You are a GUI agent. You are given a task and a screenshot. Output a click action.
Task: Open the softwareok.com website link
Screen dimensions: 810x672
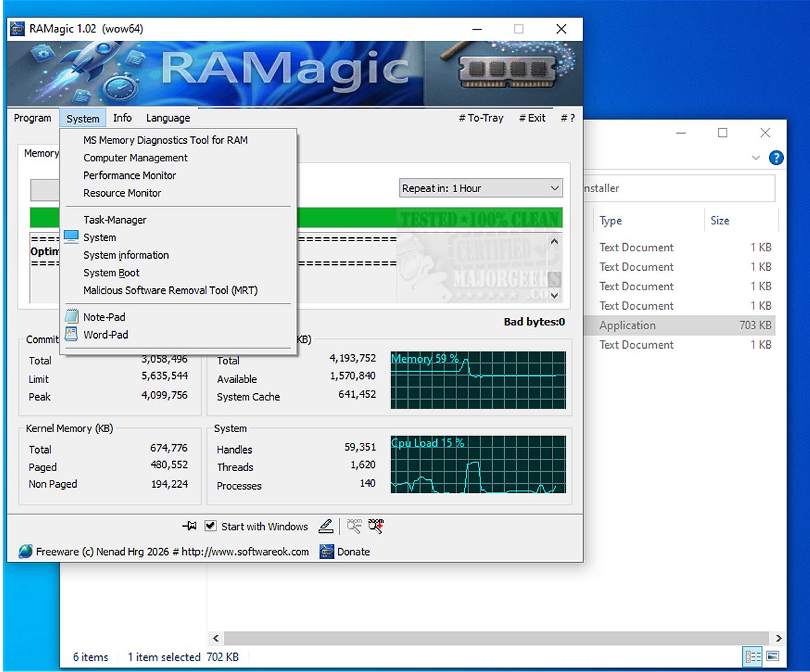click(x=245, y=552)
